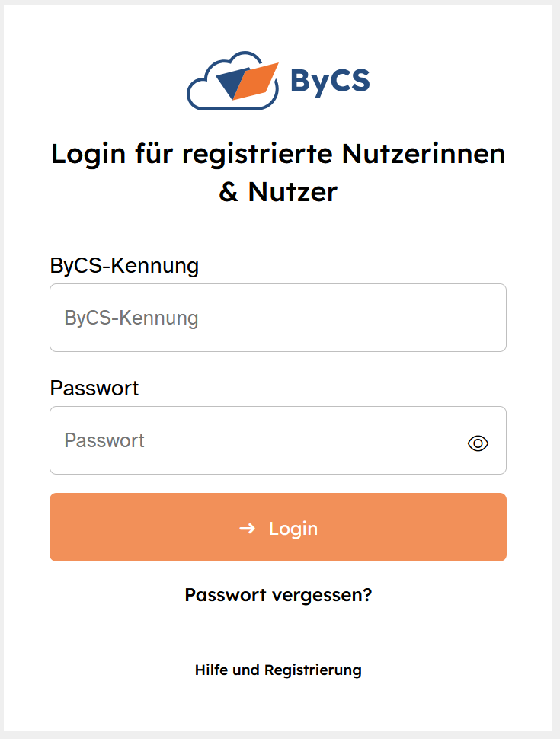Open the "Hilfe und Registrierung" link
560x739 pixels.
[x=278, y=670]
